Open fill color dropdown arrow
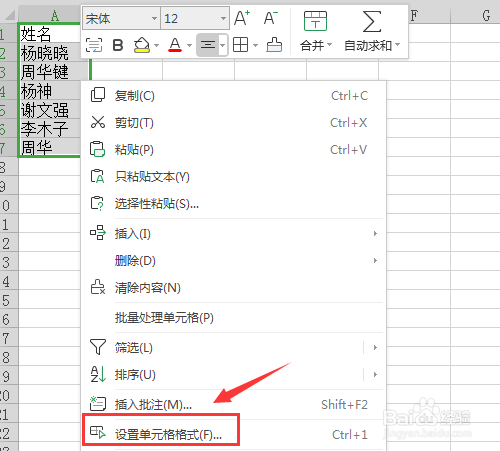Viewport: 500px width, 451px height. point(156,45)
